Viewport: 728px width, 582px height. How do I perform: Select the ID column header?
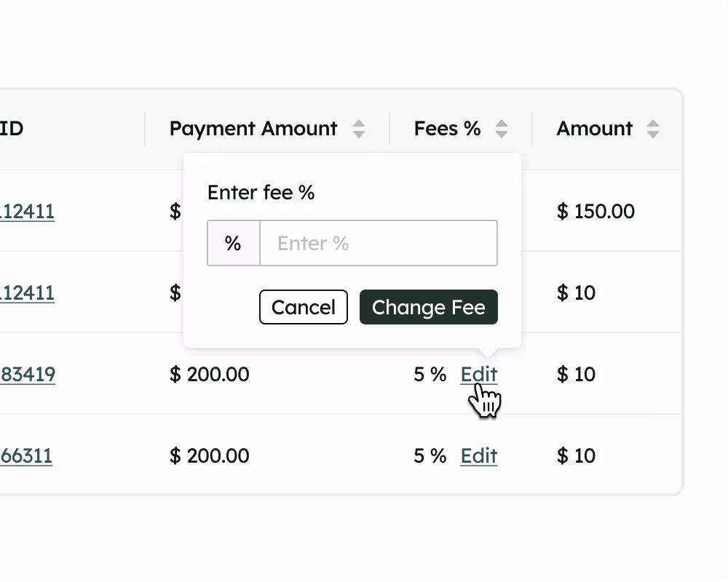(12, 129)
